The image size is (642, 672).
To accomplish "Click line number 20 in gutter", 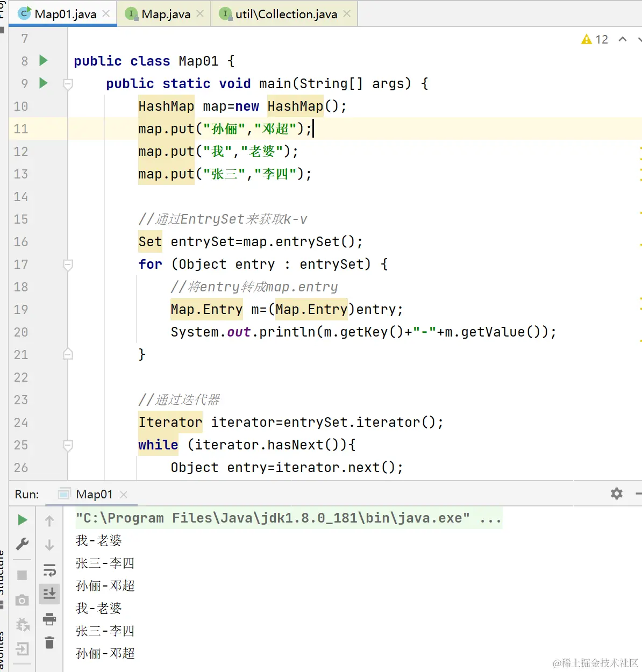I will 21,332.
